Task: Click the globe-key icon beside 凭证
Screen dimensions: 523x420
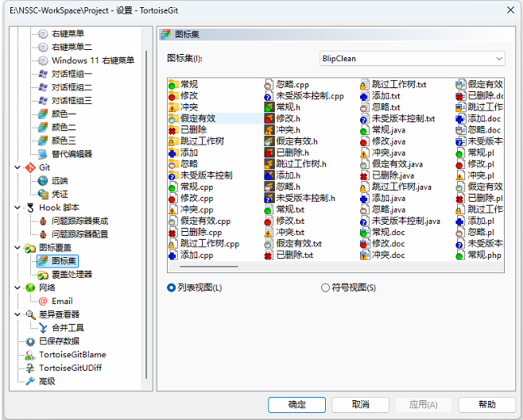Action: tap(43, 195)
